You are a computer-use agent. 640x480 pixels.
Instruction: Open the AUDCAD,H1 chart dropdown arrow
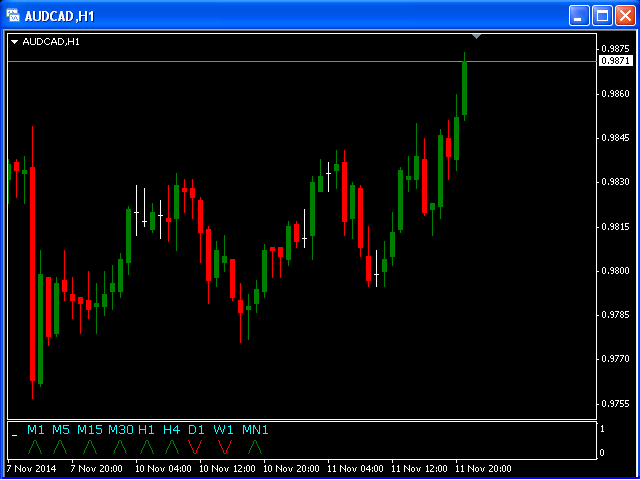point(15,42)
